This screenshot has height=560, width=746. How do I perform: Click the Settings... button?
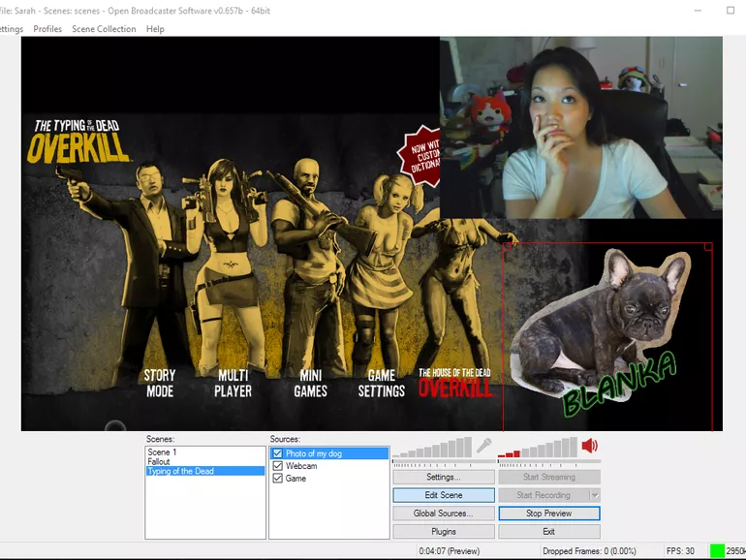pyautogui.click(x=444, y=477)
